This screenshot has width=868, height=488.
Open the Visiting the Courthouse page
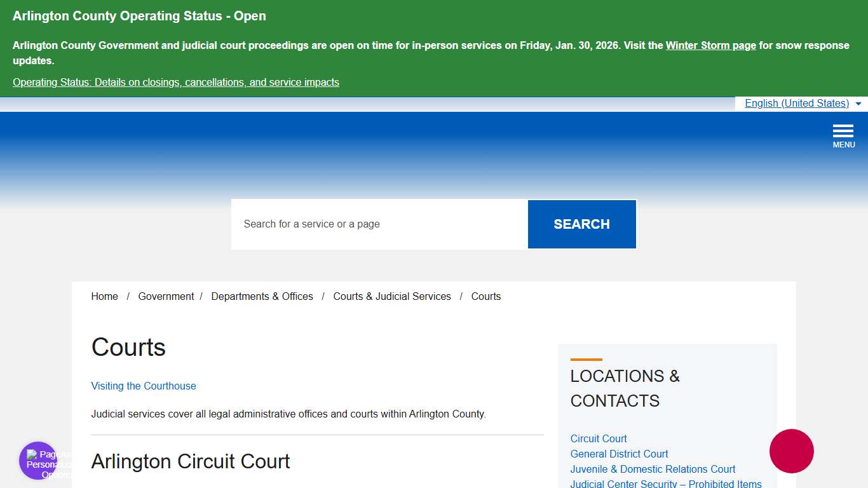pyautogui.click(x=144, y=386)
